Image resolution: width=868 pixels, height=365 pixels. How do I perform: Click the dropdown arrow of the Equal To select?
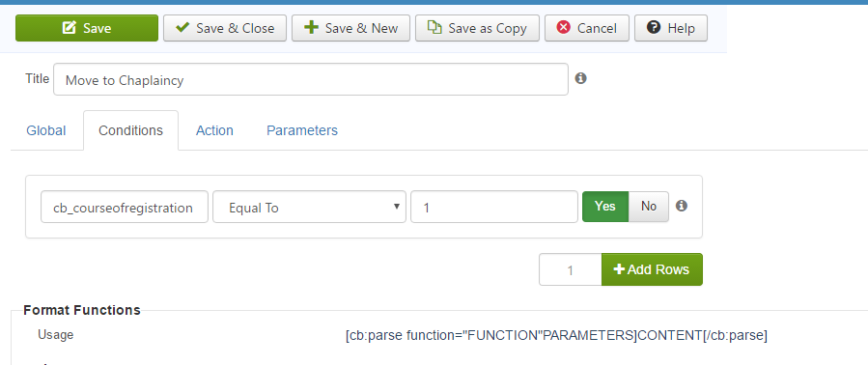[x=397, y=207]
